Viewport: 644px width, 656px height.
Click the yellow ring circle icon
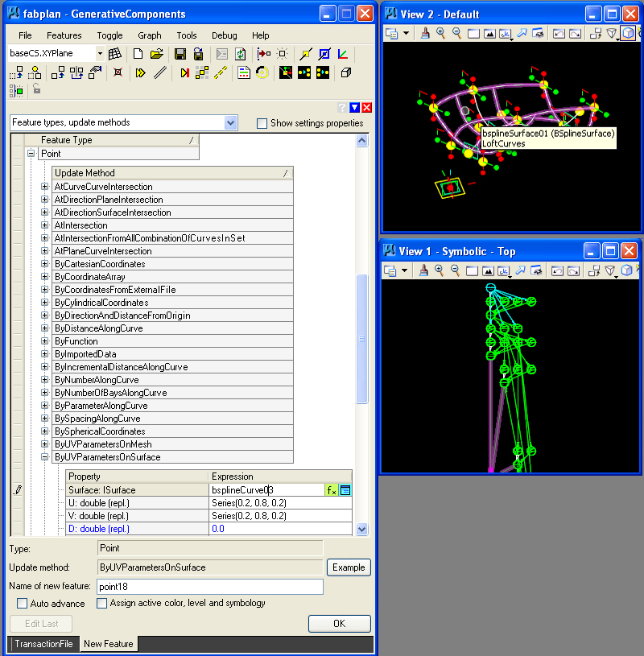(x=262, y=72)
